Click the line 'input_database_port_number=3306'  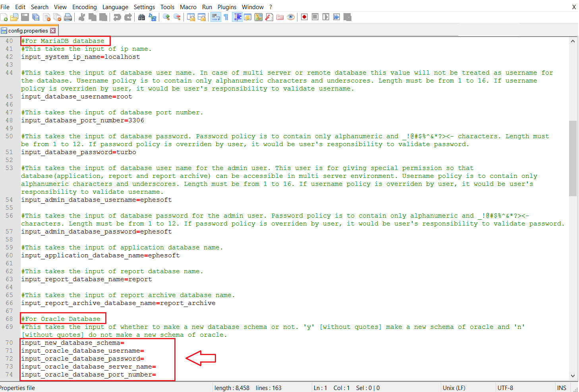[83, 120]
